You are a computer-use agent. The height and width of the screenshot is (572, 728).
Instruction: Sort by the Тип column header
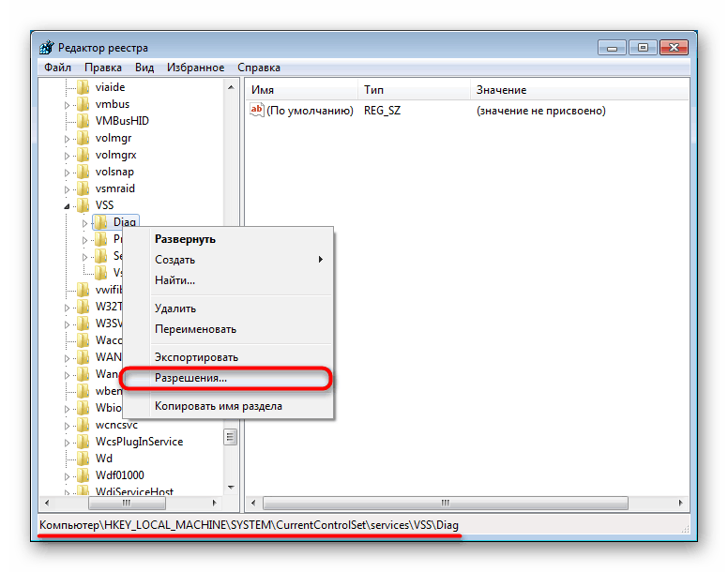pos(414,89)
